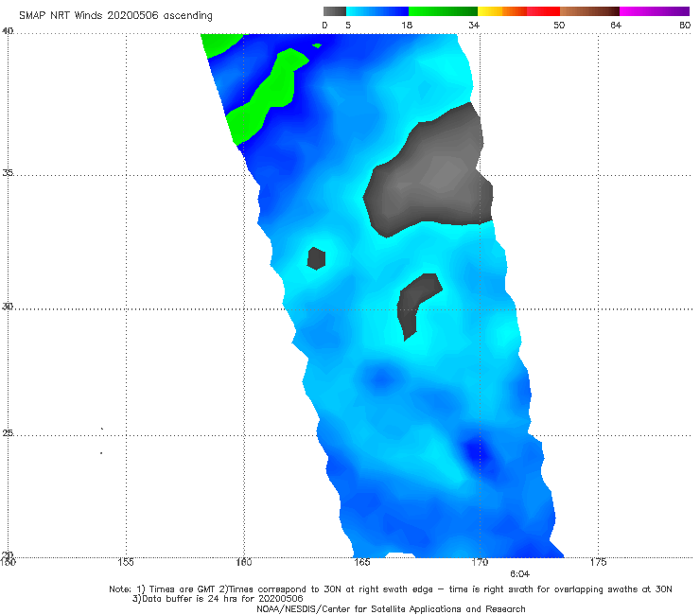Click the large gray low-wind region near 35N
Image resolution: width=700 pixels, height=615 pixels.
point(430,181)
